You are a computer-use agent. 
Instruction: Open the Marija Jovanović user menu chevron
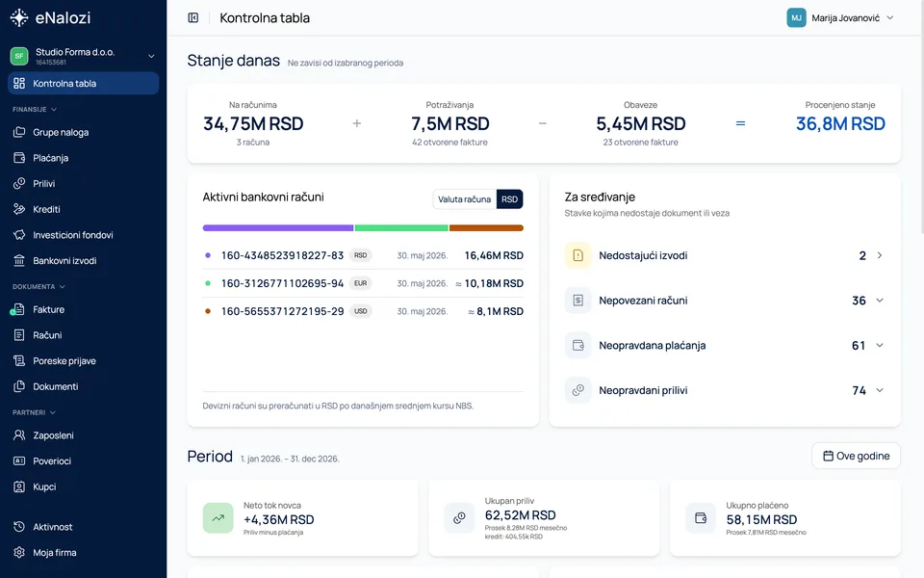pyautogui.click(x=889, y=17)
